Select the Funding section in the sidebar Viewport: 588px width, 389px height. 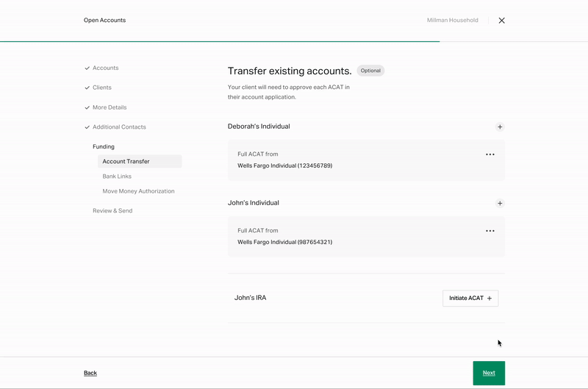click(104, 146)
